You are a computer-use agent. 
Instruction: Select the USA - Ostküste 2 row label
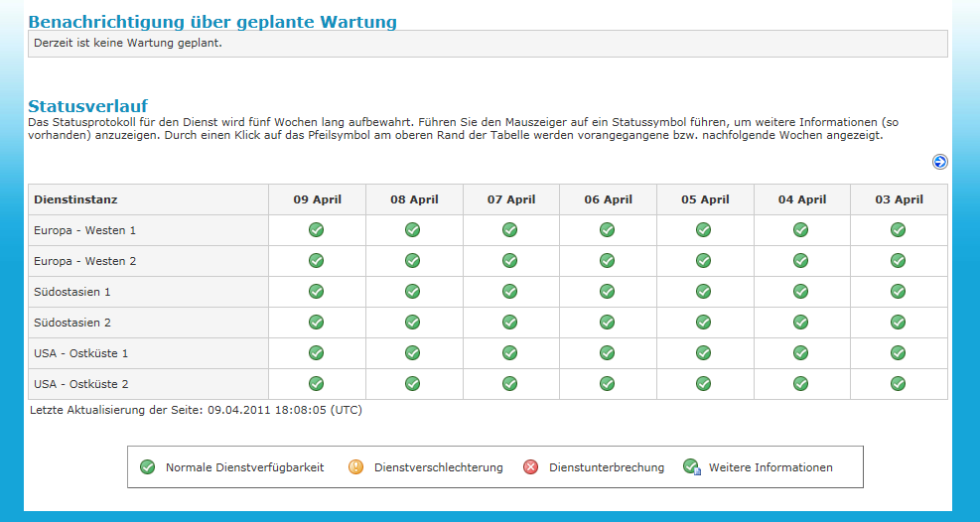click(x=81, y=384)
